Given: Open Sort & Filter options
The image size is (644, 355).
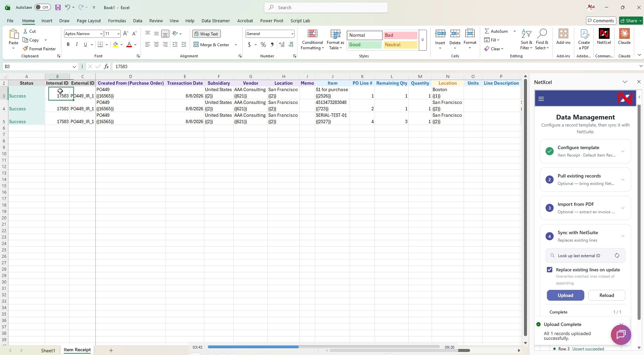Looking at the screenshot, I should click(x=526, y=39).
